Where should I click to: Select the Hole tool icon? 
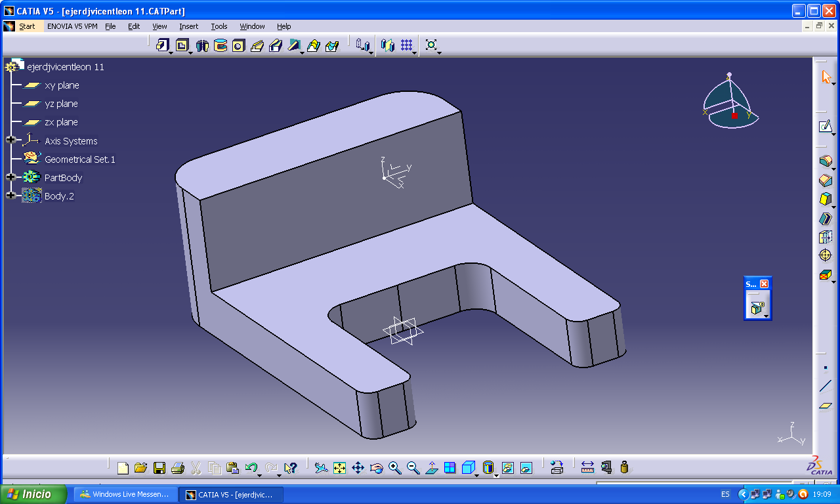coord(239,45)
